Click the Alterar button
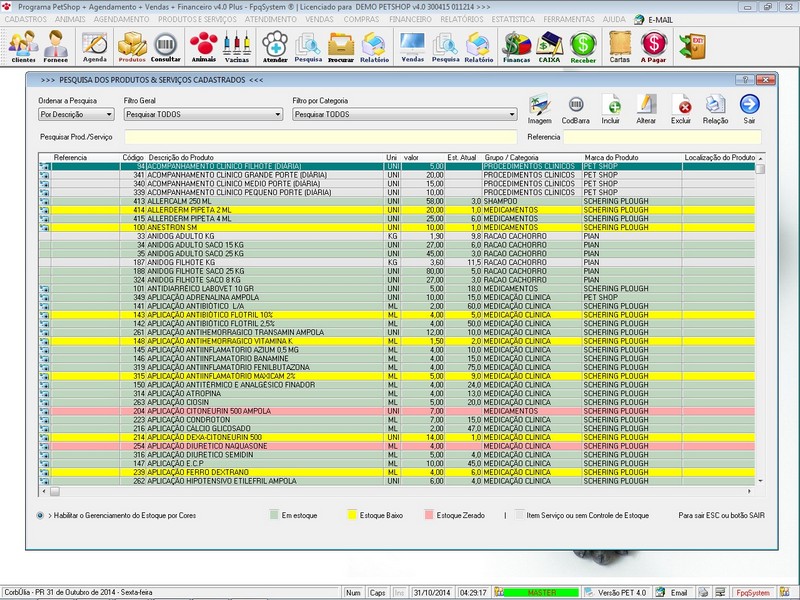This screenshot has height=600, width=800. click(648, 105)
